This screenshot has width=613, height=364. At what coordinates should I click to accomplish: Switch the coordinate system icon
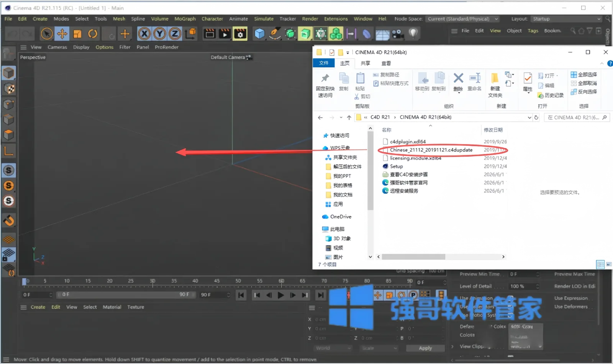(x=190, y=34)
